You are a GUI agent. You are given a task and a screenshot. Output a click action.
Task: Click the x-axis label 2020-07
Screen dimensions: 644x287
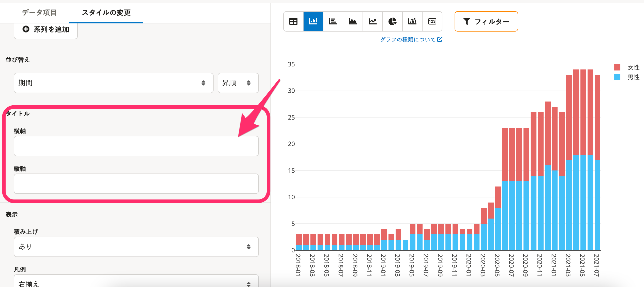(x=512, y=265)
